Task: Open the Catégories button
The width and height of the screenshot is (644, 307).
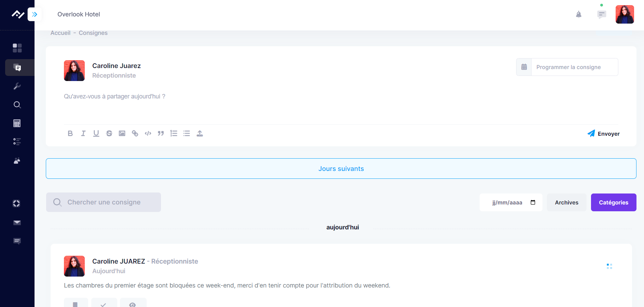Action: [x=613, y=202]
